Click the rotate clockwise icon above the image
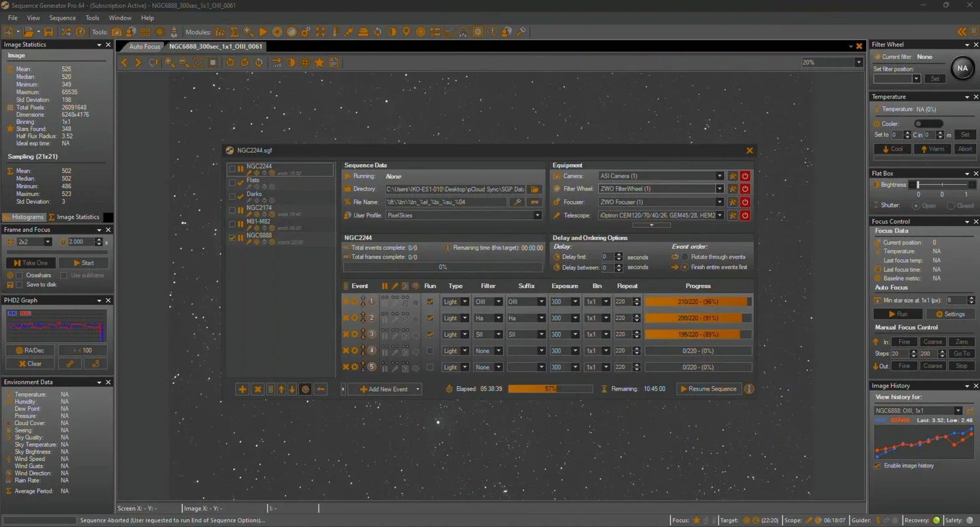The height and width of the screenshot is (527, 980). pyautogui.click(x=244, y=62)
